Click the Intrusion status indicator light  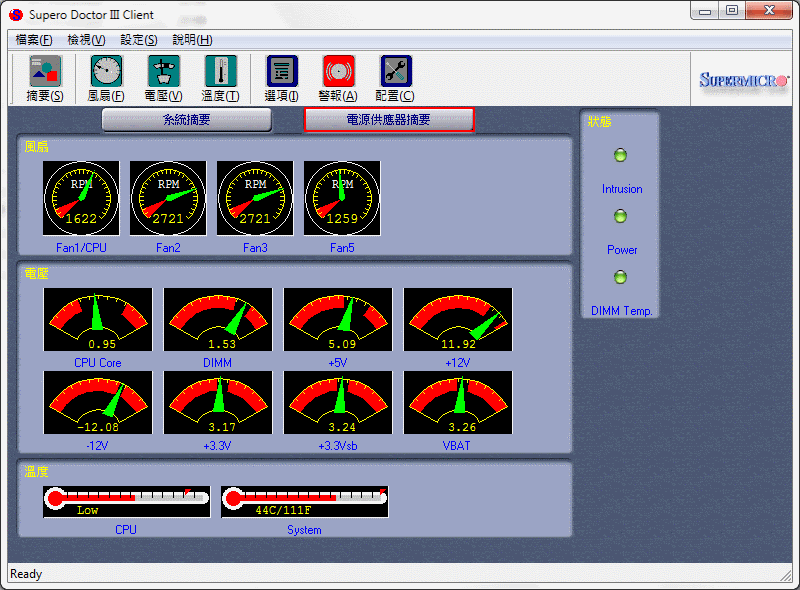pyautogui.click(x=620, y=155)
